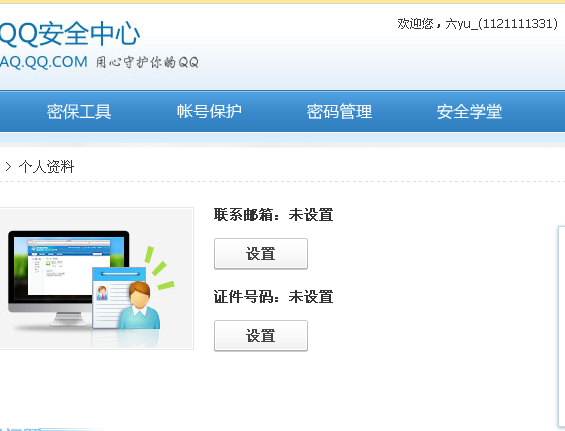The width and height of the screenshot is (565, 431).
Task: Click the AQ.QQ.COM site address text
Action: [44, 62]
